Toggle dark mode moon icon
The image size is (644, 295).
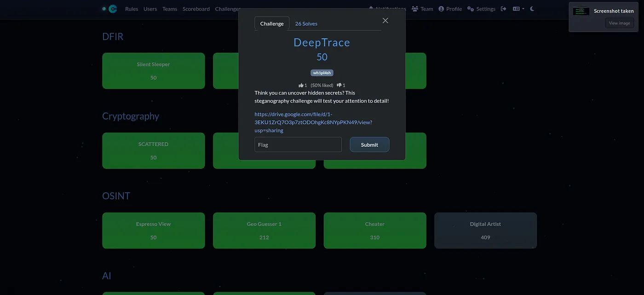532,9
